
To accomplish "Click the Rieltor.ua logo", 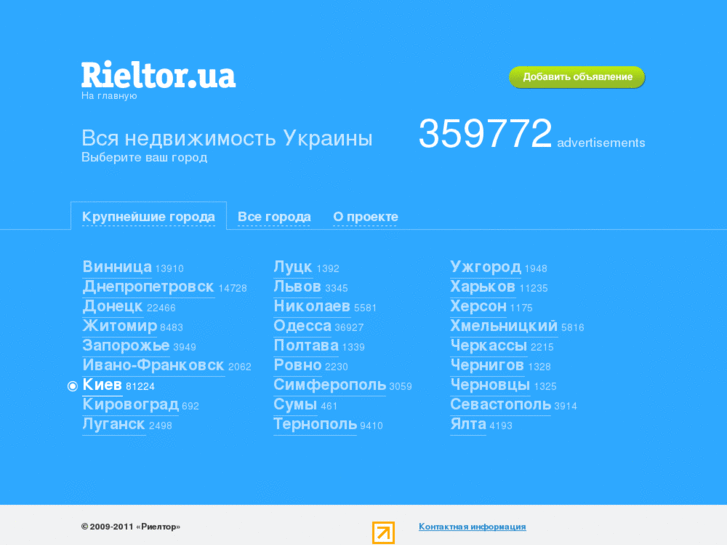I will [159, 75].
